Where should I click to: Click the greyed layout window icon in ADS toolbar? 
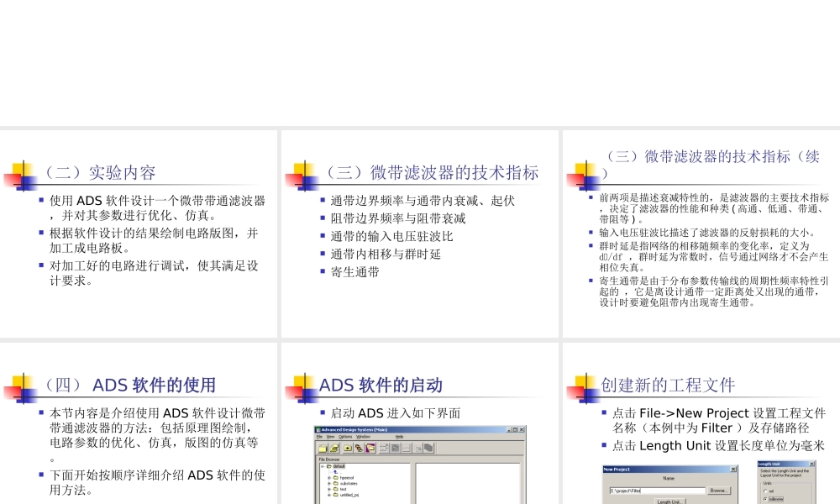(x=396, y=449)
